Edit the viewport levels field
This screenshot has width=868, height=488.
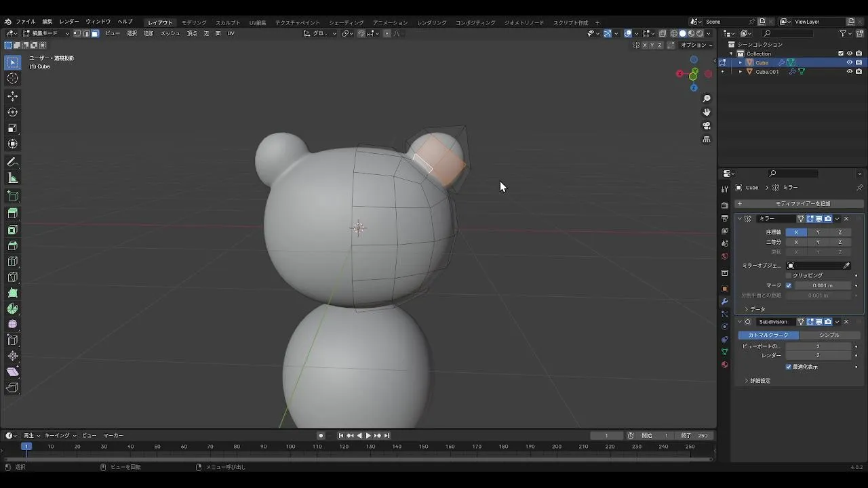[x=818, y=346]
